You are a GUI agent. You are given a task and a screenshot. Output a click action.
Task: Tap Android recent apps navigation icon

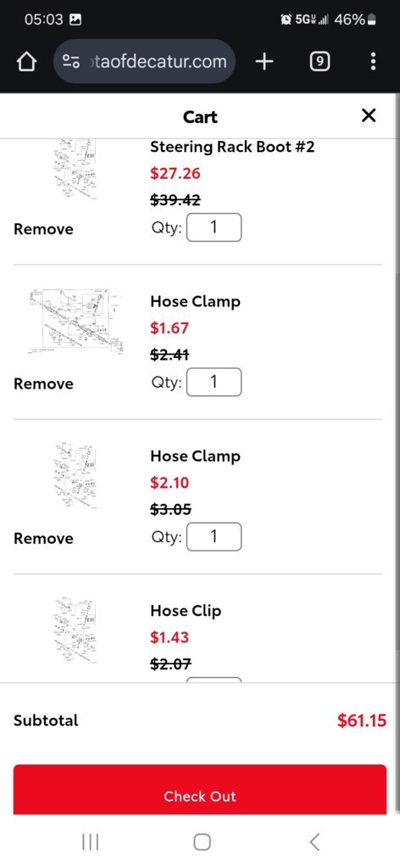[x=90, y=842]
